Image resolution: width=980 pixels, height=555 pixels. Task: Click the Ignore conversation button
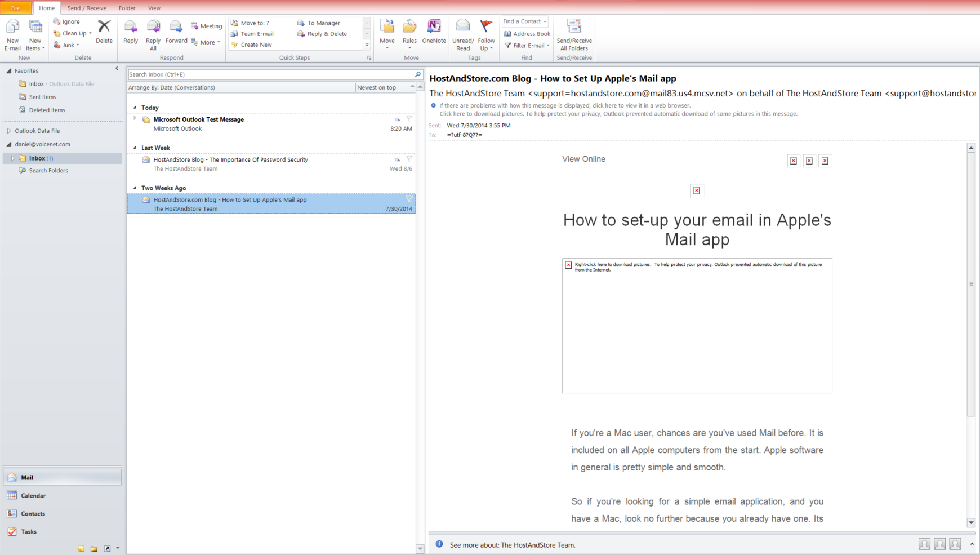(x=66, y=21)
